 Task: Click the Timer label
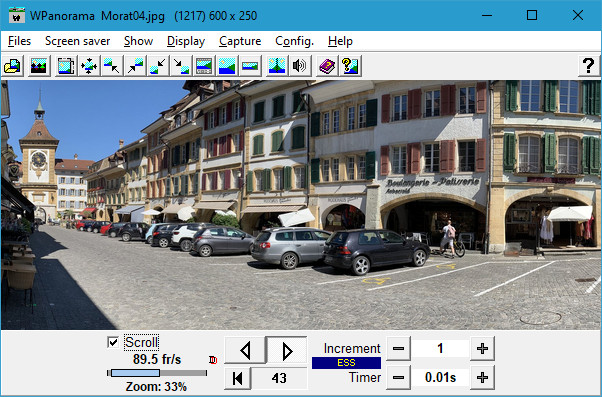tap(365, 377)
